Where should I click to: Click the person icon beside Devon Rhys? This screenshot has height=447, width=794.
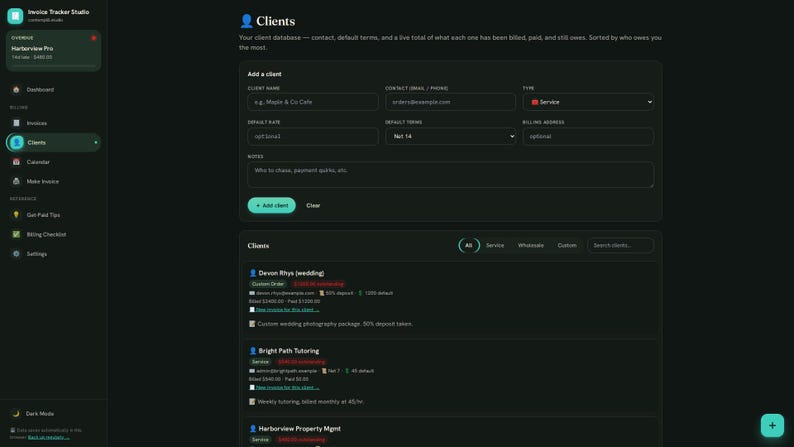coord(253,273)
